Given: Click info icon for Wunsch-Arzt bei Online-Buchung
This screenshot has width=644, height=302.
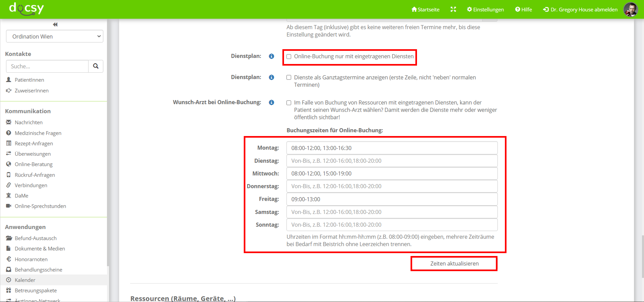Looking at the screenshot, I should pos(271,103).
